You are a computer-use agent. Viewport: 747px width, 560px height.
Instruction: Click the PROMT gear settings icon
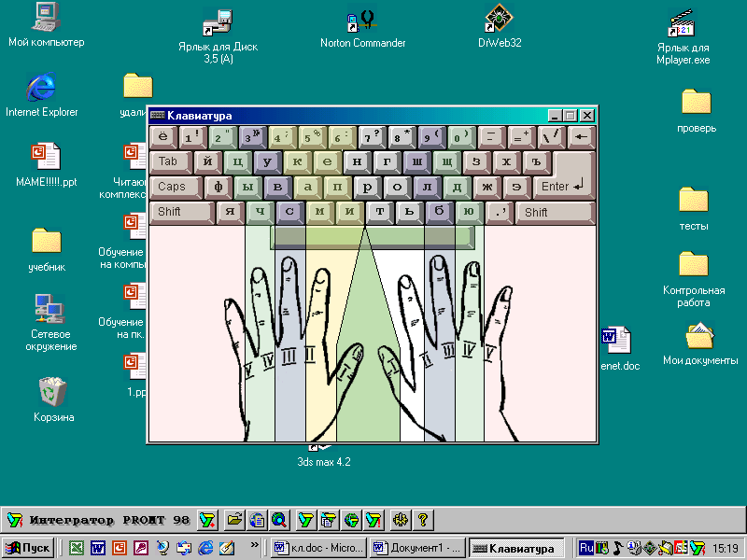click(x=401, y=520)
